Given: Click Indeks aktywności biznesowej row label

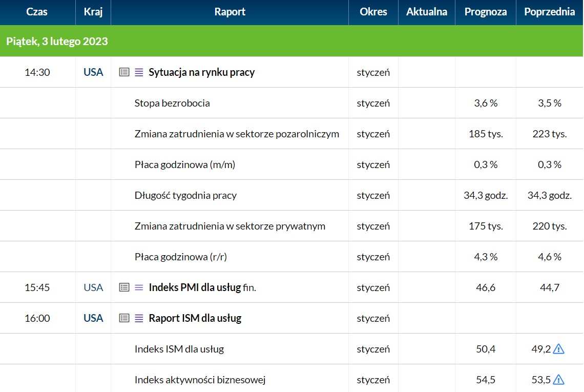Looking at the screenshot, I should pyautogui.click(x=200, y=380).
